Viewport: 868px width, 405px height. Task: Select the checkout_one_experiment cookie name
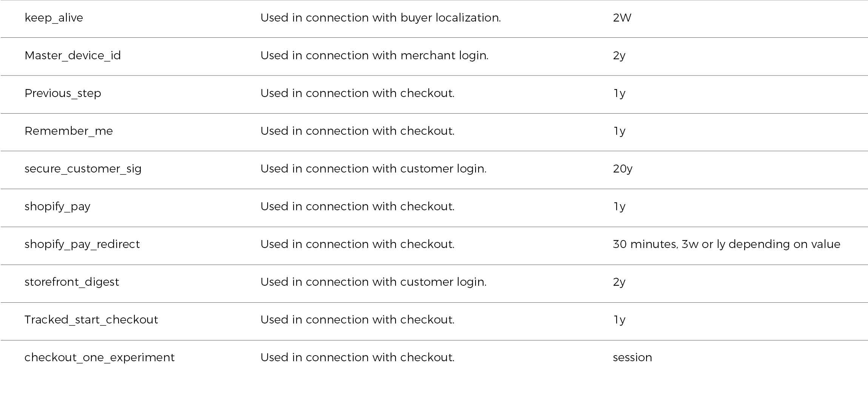tap(99, 357)
